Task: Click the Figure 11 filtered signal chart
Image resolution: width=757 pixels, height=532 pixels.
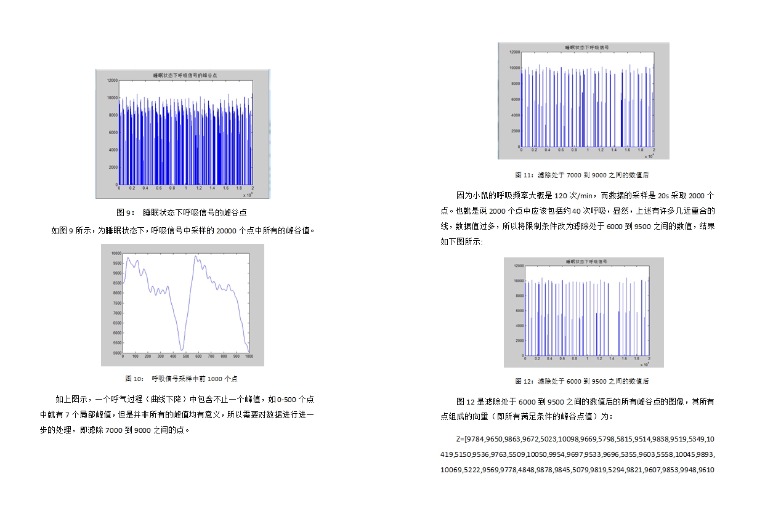Action: click(583, 101)
